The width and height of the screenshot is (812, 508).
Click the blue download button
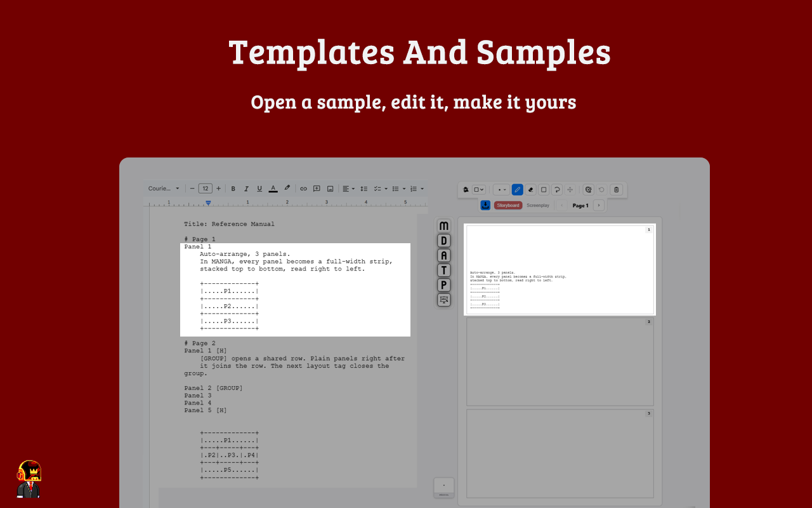[x=485, y=205]
